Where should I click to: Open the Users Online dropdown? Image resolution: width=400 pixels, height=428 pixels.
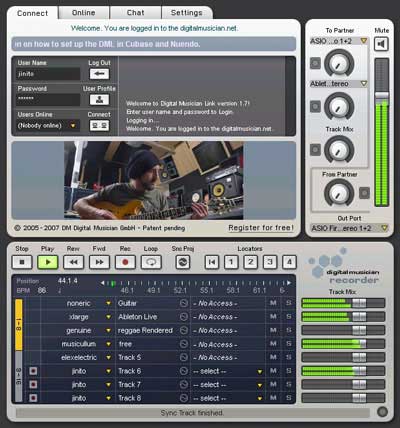[73, 126]
